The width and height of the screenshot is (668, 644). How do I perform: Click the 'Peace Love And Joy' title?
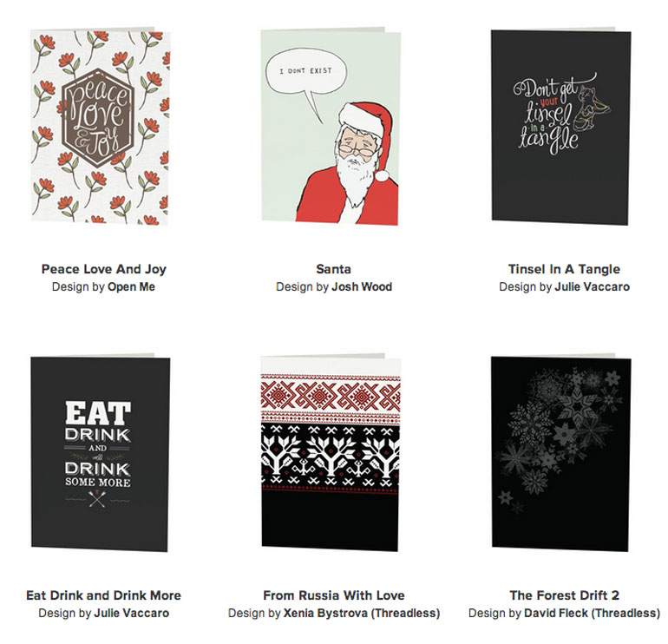(x=103, y=269)
